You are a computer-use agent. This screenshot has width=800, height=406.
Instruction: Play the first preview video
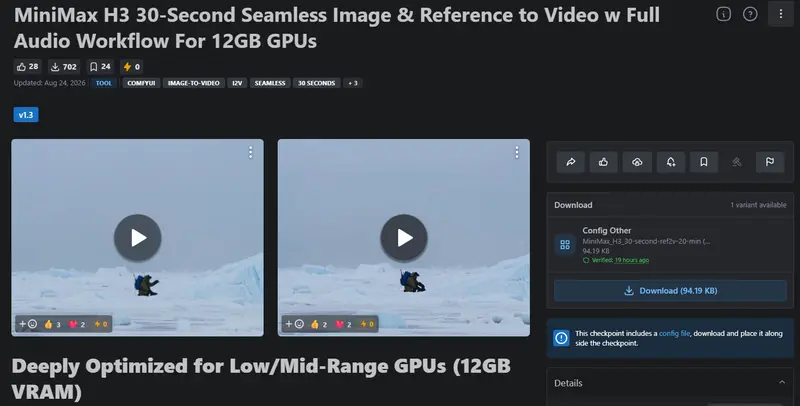138,238
